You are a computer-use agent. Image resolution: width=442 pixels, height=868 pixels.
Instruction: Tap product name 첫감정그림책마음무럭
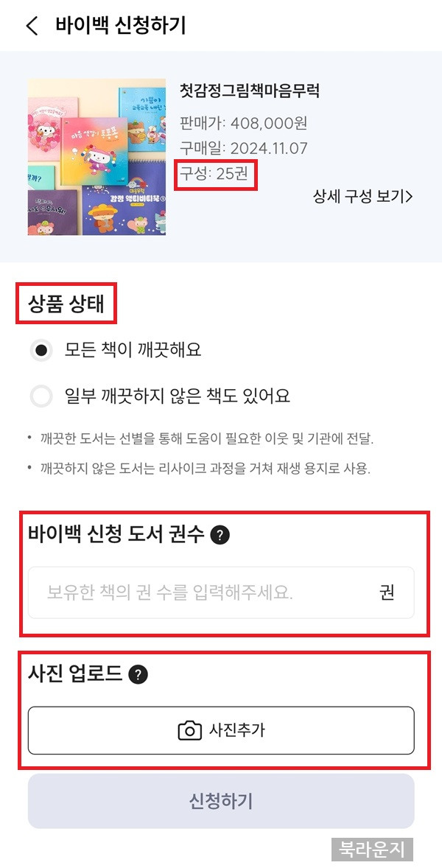(x=250, y=90)
